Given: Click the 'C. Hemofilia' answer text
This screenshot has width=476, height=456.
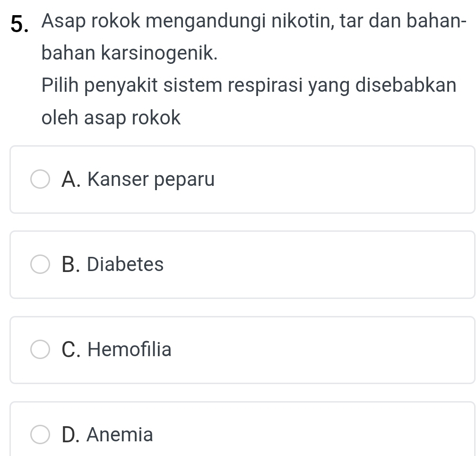Looking at the screenshot, I should tap(116, 350).
